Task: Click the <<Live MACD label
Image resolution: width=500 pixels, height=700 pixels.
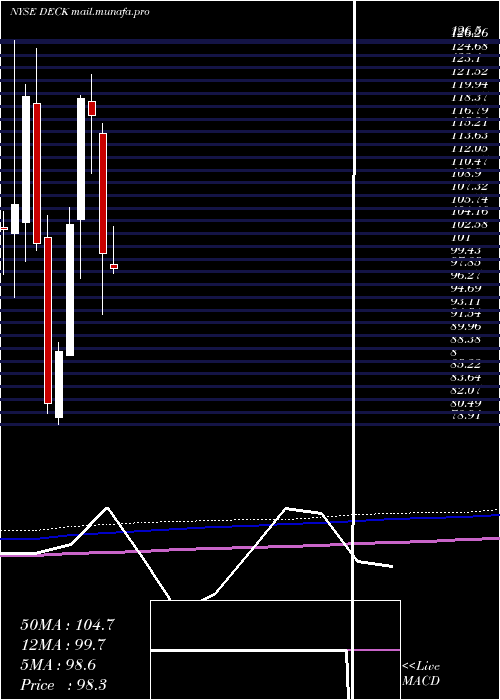Action: click(x=421, y=674)
